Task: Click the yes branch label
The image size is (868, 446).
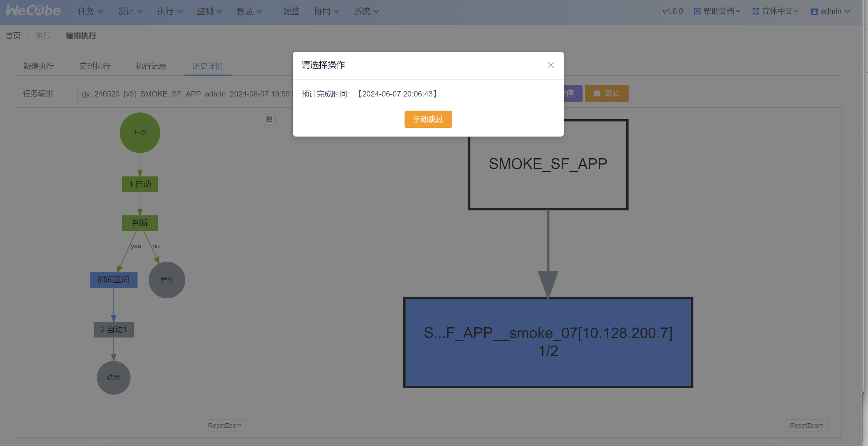Action: coord(136,246)
